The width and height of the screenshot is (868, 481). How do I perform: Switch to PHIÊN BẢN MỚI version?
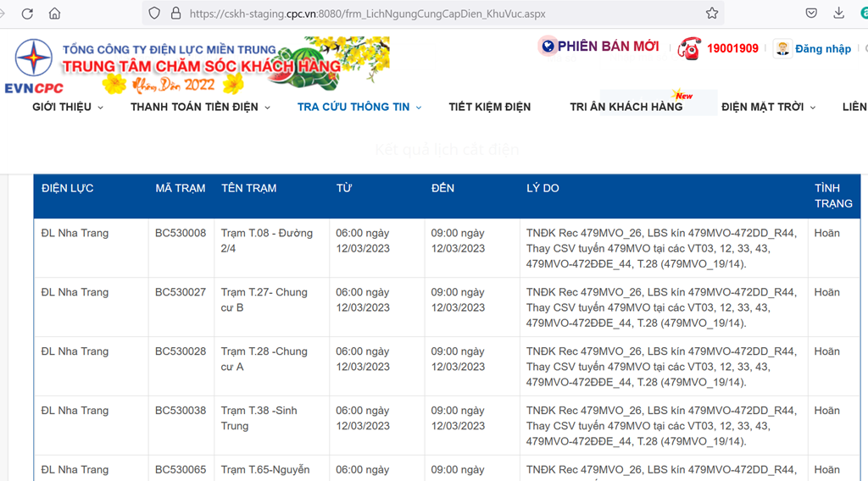607,47
